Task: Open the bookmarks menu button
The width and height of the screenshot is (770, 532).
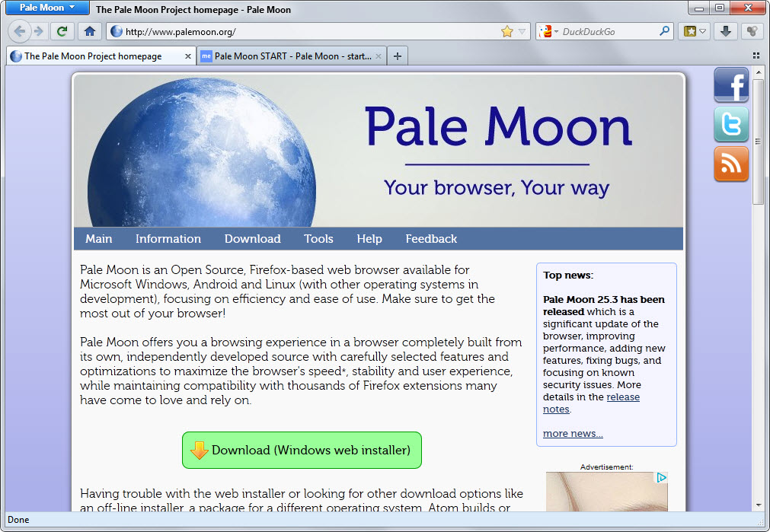Action: 695,31
